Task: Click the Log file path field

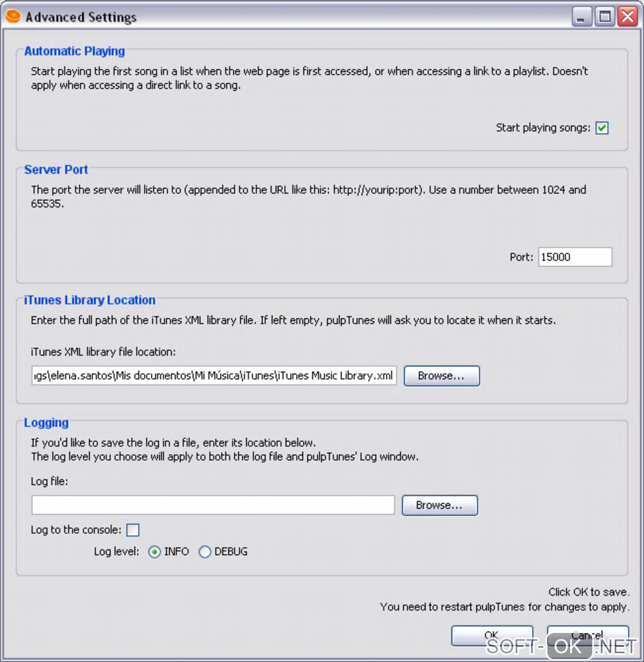Action: click(213, 505)
